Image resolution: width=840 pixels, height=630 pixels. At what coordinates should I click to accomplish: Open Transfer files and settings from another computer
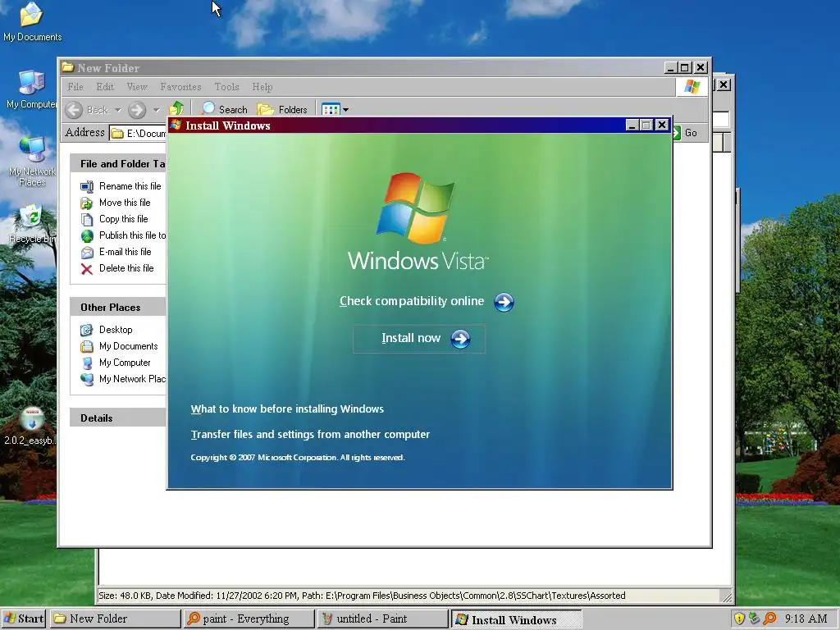tap(310, 435)
